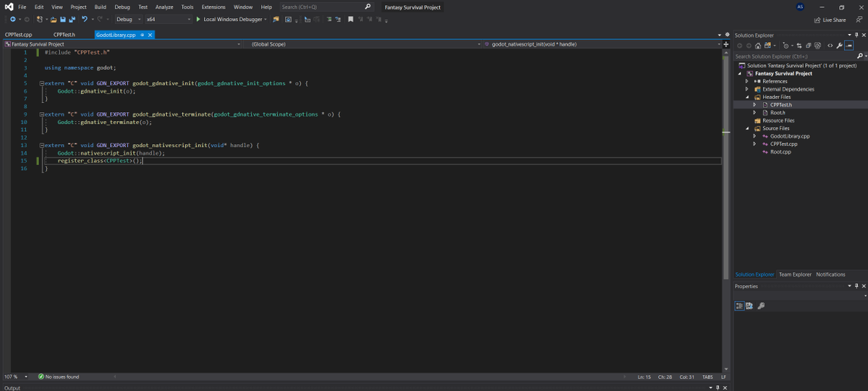The height and width of the screenshot is (391, 868).
Task: Switch to the CPPTest.h tab
Action: pos(64,35)
